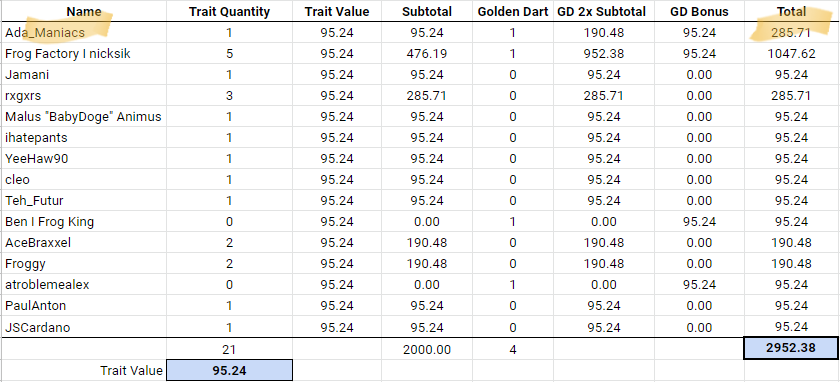Click Ada_Maniacs' 190.48 GD 2x Subtotal
Image resolution: width=840 pixels, height=382 pixels.
tap(604, 33)
